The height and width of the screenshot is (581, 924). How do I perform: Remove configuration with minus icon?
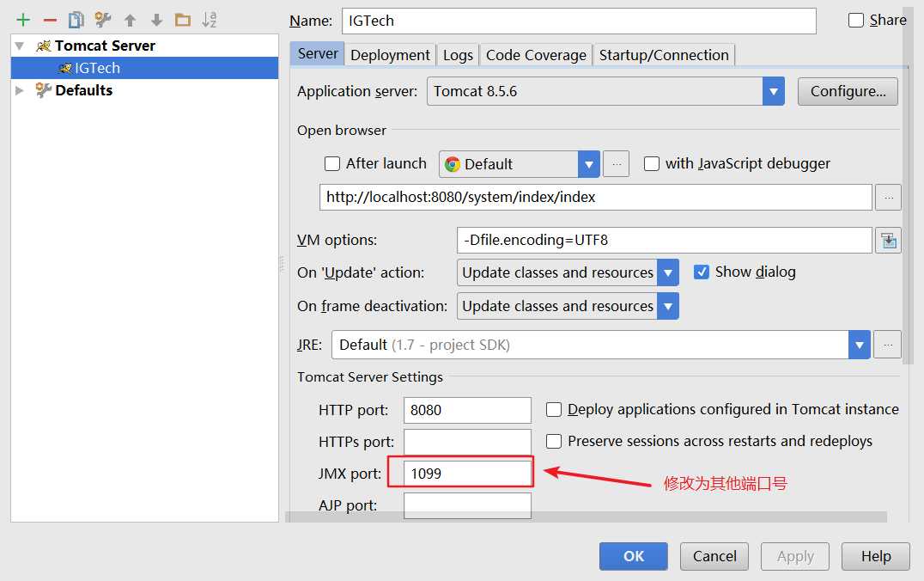(50, 20)
